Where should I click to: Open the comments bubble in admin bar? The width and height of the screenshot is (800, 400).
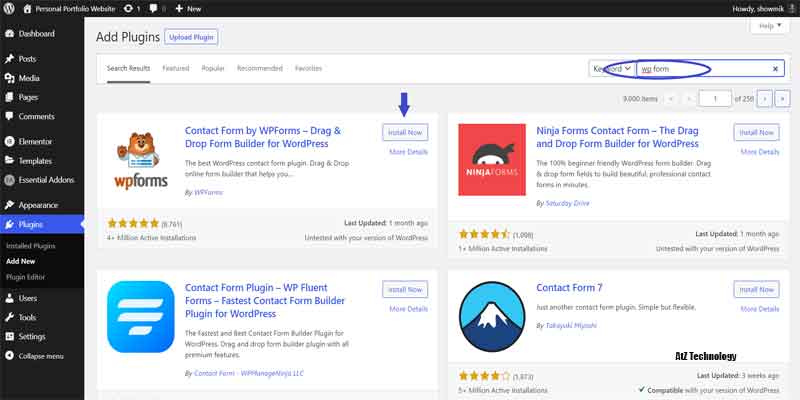coord(153,9)
